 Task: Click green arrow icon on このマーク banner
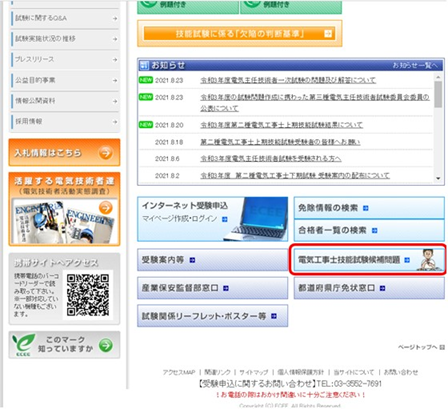pos(106,345)
